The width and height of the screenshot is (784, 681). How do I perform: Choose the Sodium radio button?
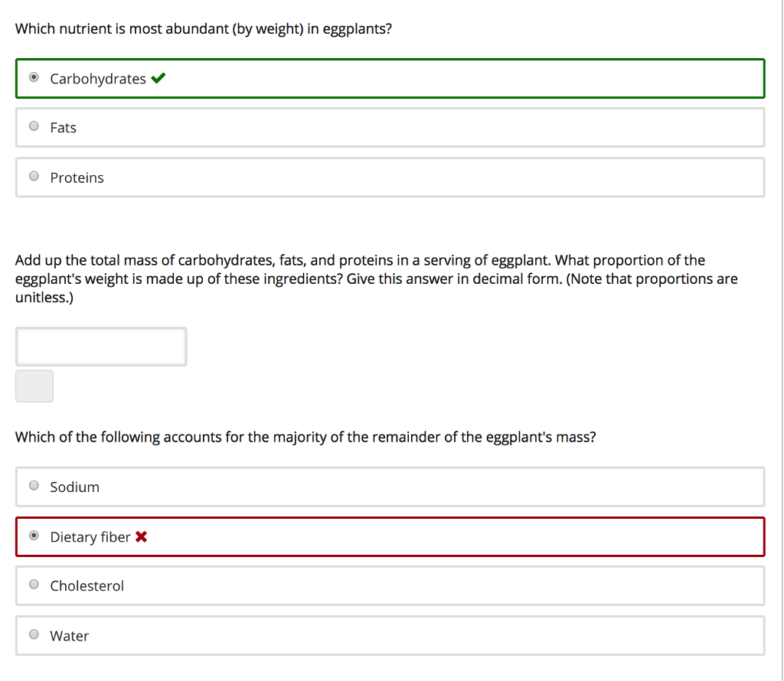point(34,484)
